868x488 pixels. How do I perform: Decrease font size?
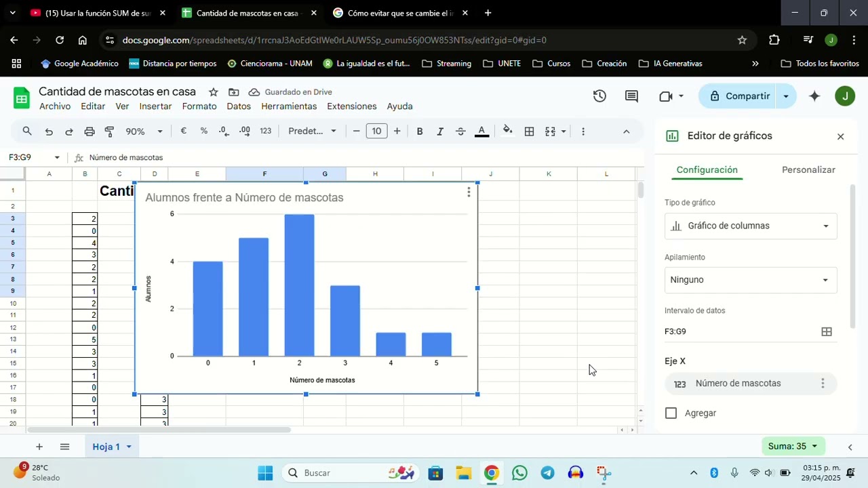tap(357, 131)
